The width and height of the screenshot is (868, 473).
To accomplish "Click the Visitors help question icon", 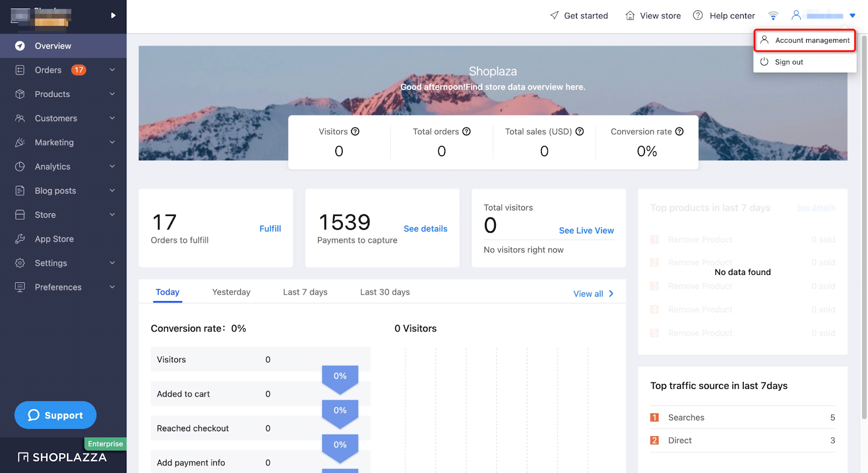I will 355,131.
